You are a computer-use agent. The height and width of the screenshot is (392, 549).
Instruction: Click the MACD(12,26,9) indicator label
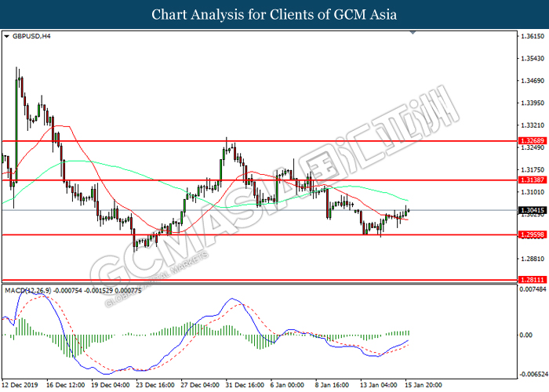click(x=28, y=291)
